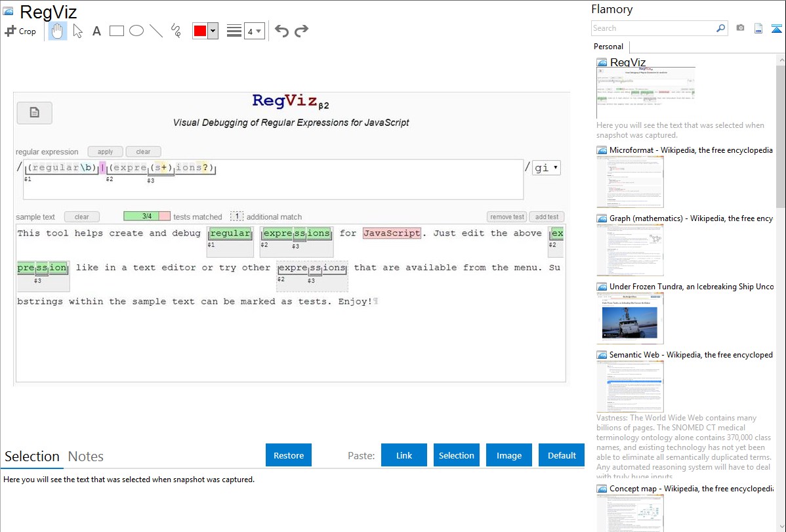The image size is (786, 532).
Task: Click the add test button
Action: (x=547, y=216)
